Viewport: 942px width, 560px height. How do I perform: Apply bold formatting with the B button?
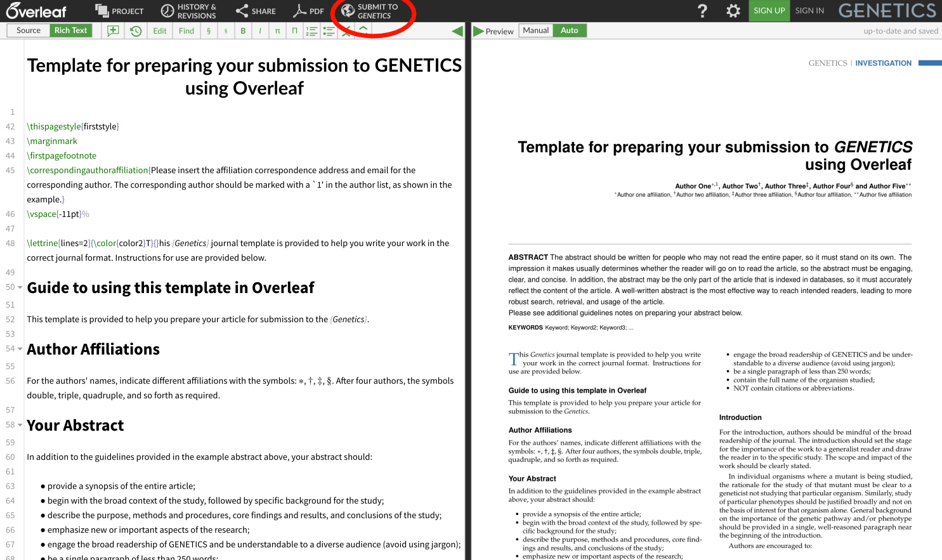coord(243,30)
